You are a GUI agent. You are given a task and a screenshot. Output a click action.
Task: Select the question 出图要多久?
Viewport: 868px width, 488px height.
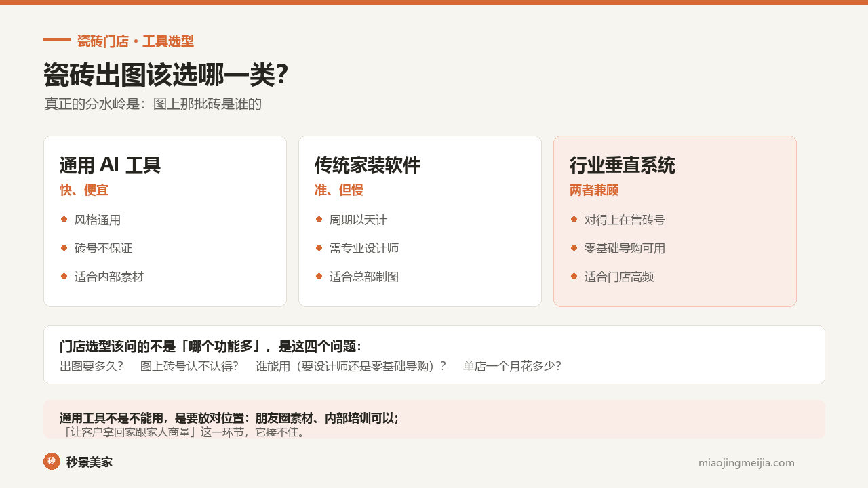pos(92,367)
